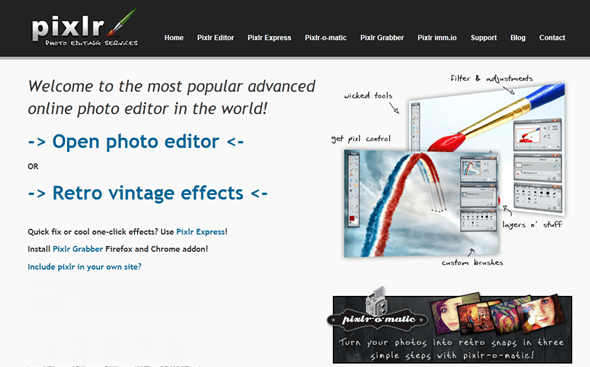Viewport: 590px width, 367px height.
Task: Click the Retro vintage effects link
Action: tap(148, 193)
